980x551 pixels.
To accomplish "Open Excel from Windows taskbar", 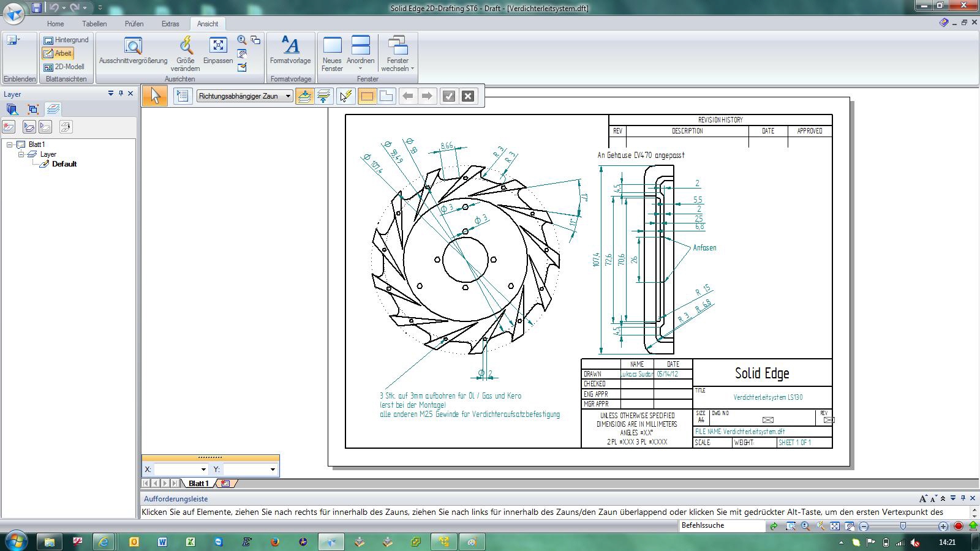I will [x=190, y=542].
